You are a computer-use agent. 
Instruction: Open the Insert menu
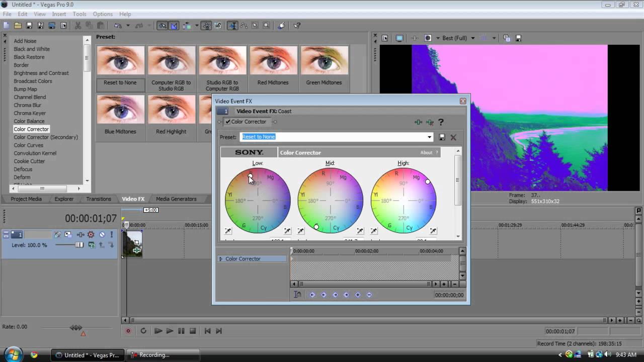point(59,14)
